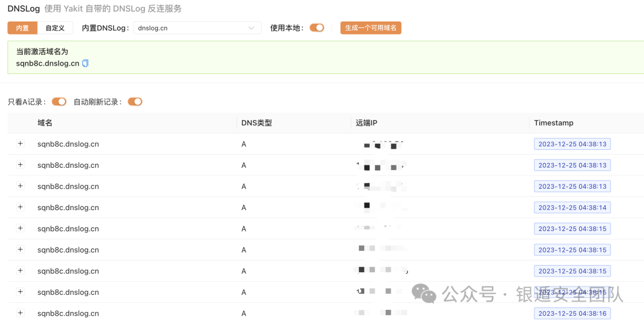Click the 2023-12-25 04:38:14 timestamp tag
This screenshot has width=644, height=320.
(x=572, y=208)
